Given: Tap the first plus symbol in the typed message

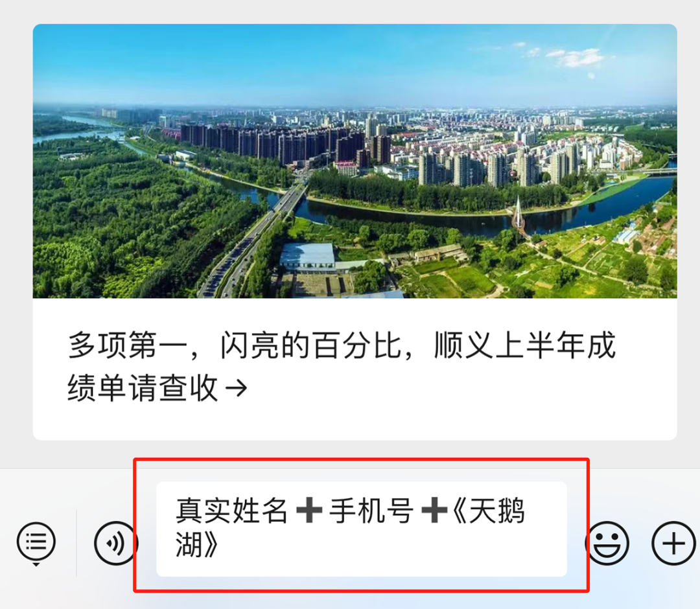Looking at the screenshot, I should (x=309, y=510).
